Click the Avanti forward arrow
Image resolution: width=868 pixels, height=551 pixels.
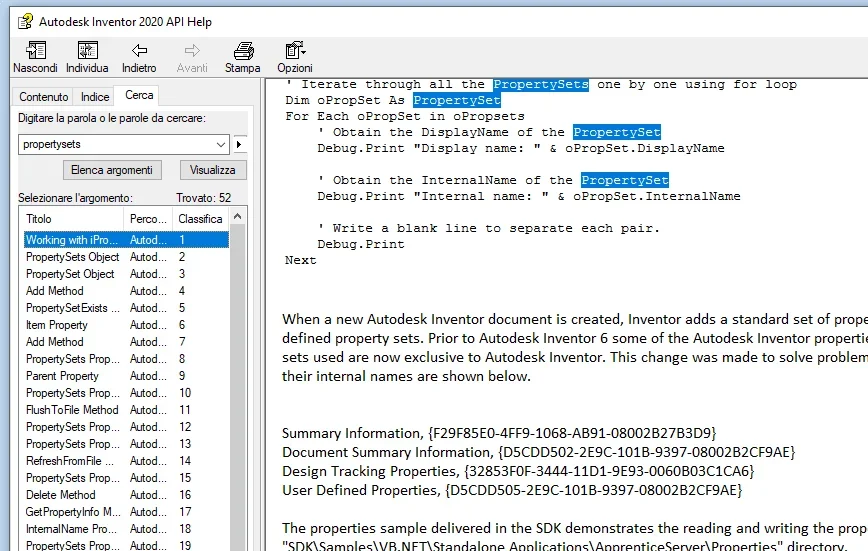click(x=192, y=51)
